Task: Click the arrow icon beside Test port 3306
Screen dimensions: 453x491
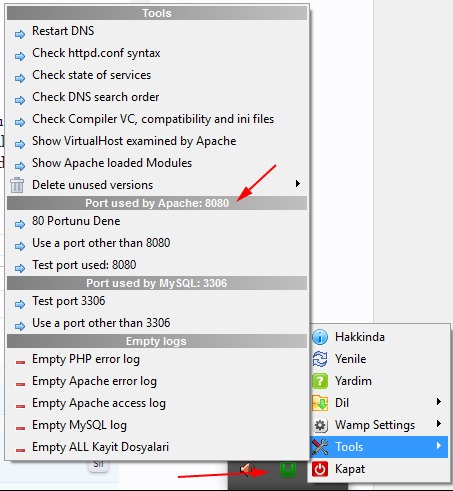Action: pyautogui.click(x=20, y=304)
